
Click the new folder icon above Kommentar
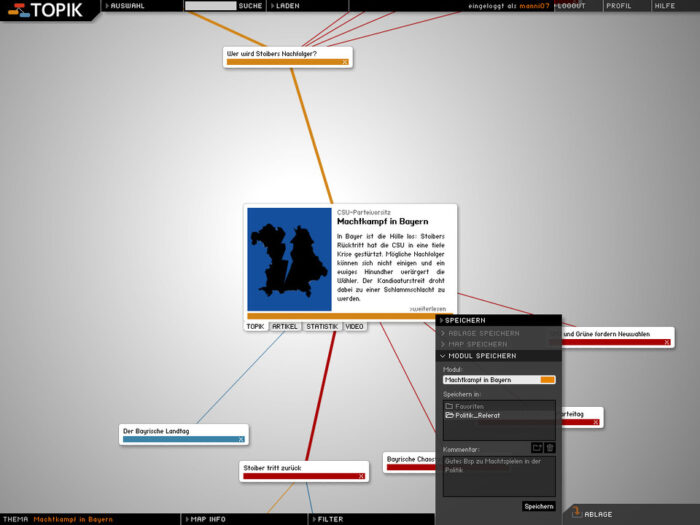point(536,447)
